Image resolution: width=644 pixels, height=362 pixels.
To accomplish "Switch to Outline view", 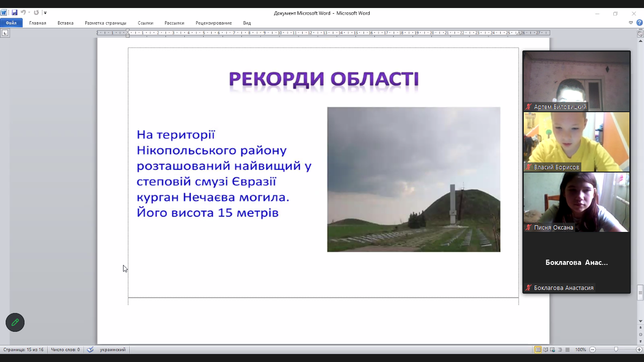I will tap(560, 350).
